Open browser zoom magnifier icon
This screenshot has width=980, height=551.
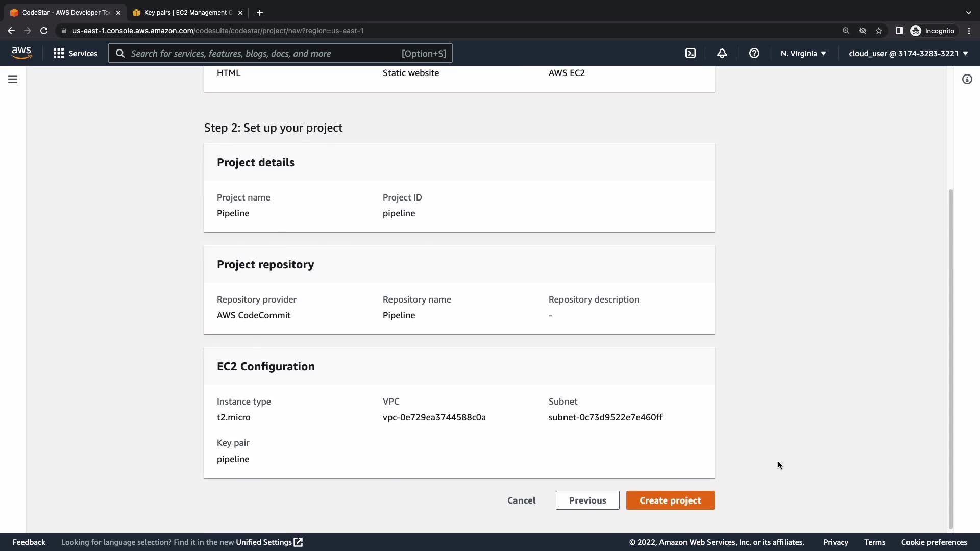846,31
